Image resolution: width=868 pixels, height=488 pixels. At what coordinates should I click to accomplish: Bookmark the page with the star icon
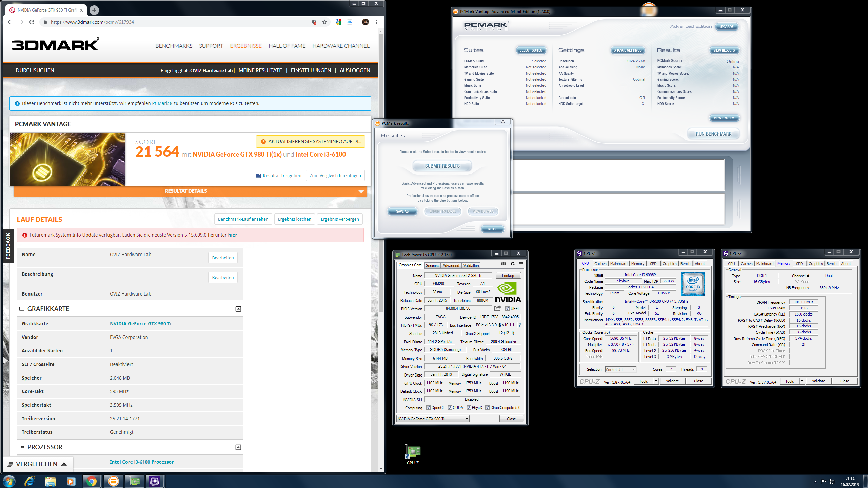pyautogui.click(x=324, y=22)
